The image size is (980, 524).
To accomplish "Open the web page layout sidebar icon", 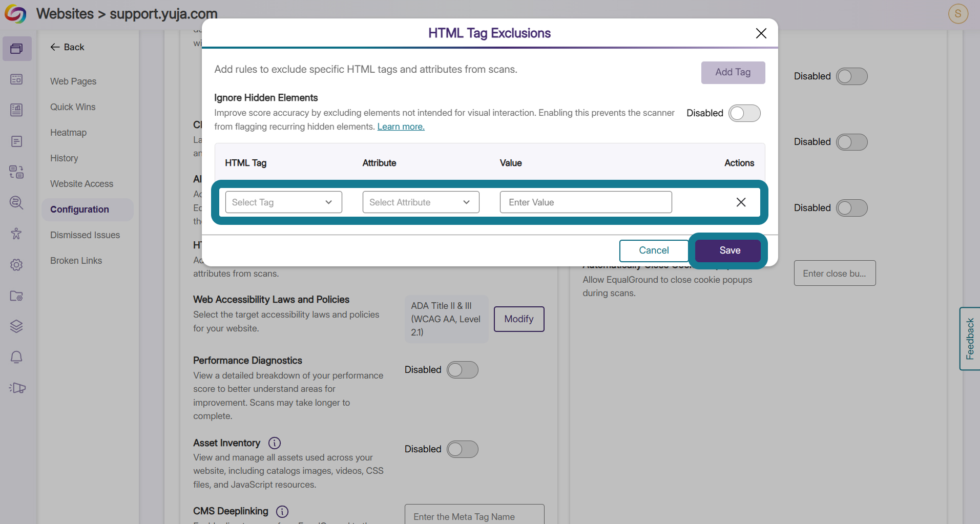I will coord(17,79).
